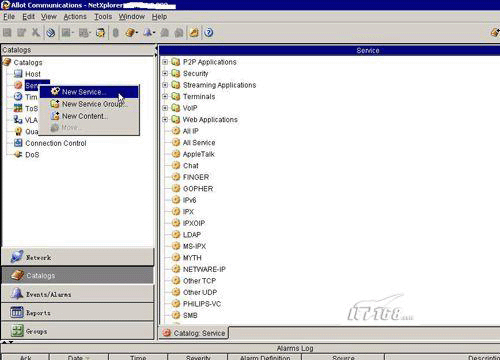Sort alarms by Date column header

[79, 357]
